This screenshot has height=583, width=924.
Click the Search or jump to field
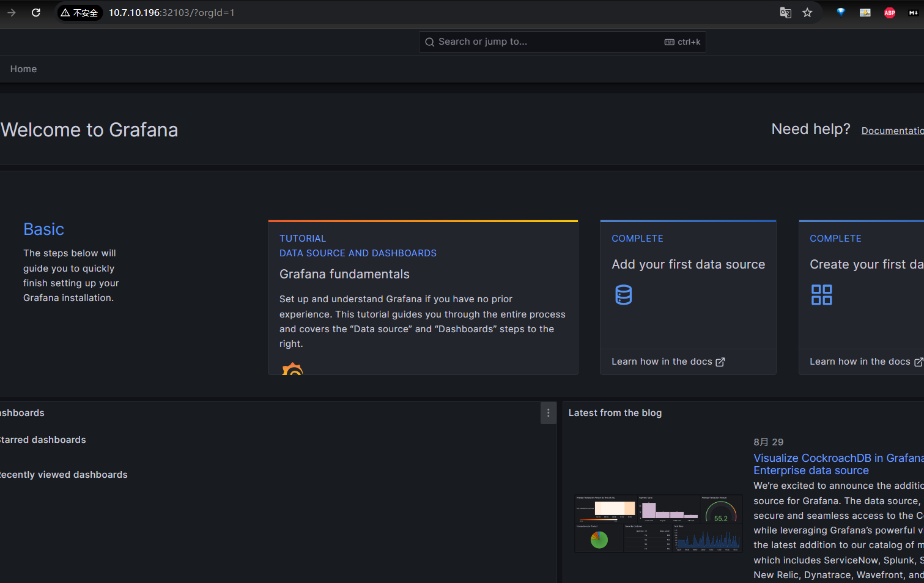coord(562,42)
